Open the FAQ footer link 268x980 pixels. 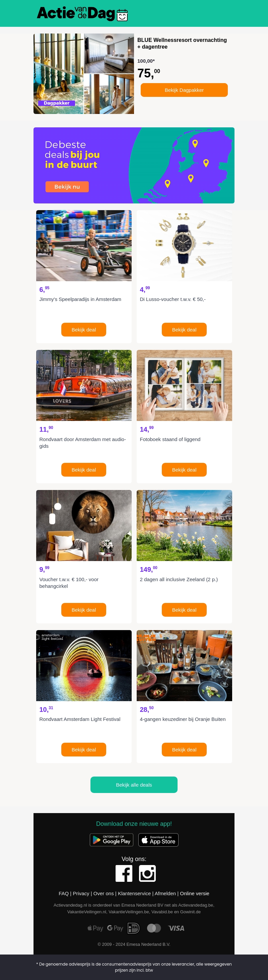coord(64,893)
